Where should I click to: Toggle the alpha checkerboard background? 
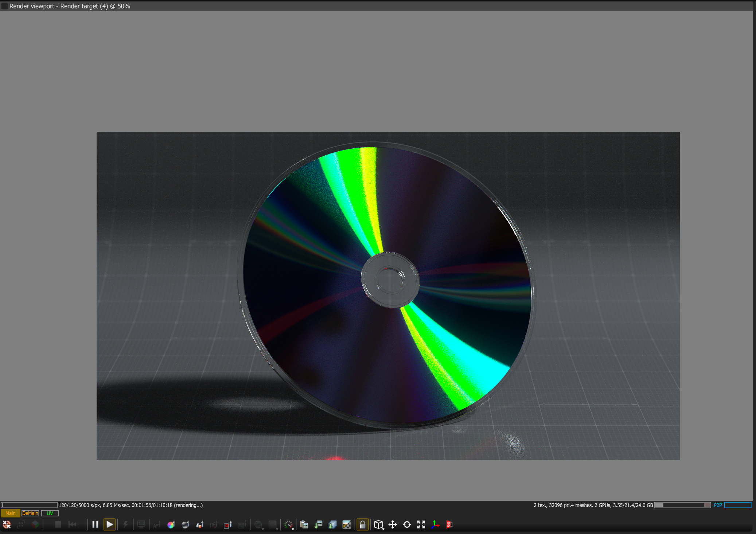(347, 525)
